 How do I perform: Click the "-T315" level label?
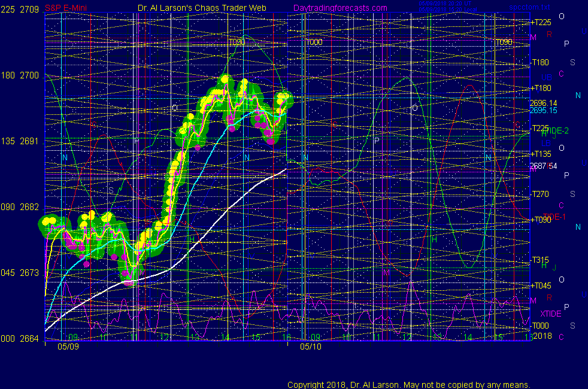click(x=539, y=260)
